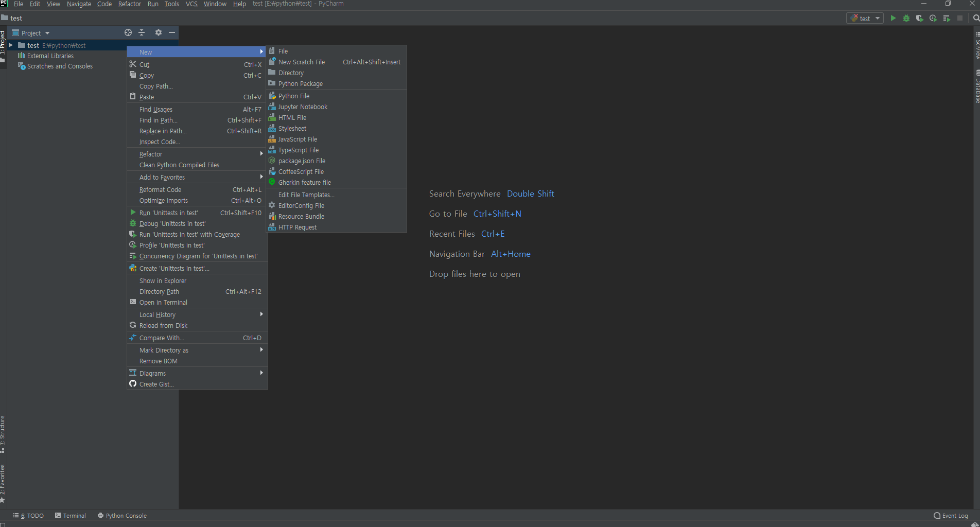Choose CoffeeScript File from the New submenu
This screenshot has height=527, width=980.
(337, 171)
